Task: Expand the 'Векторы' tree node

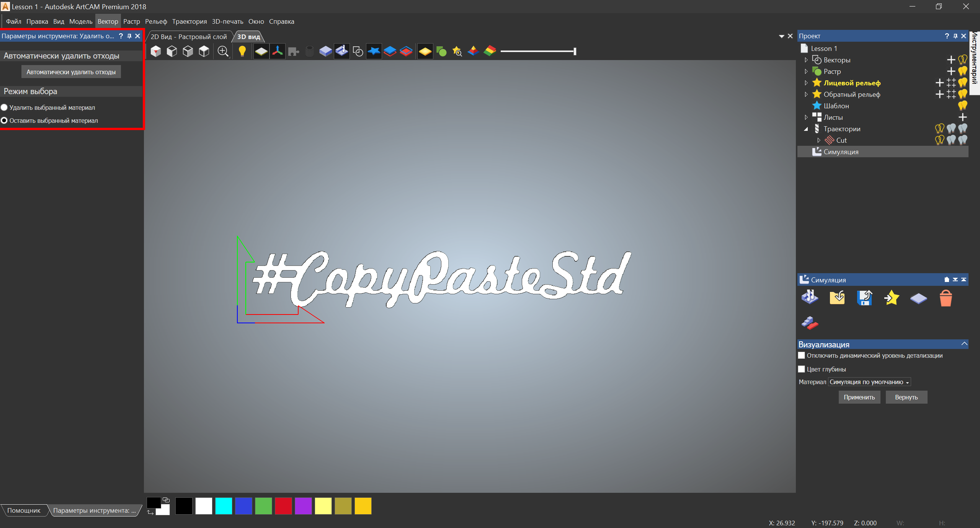Action: pos(806,60)
